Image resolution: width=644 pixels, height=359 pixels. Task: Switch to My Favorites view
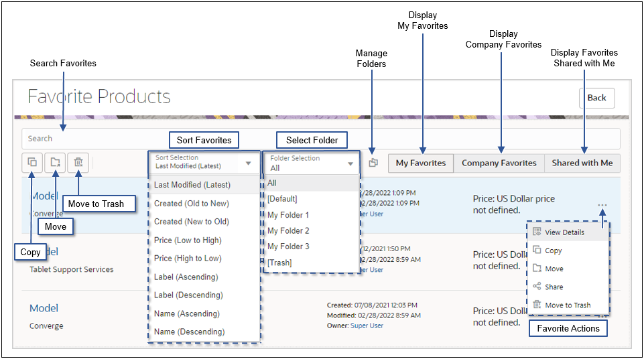[420, 163]
